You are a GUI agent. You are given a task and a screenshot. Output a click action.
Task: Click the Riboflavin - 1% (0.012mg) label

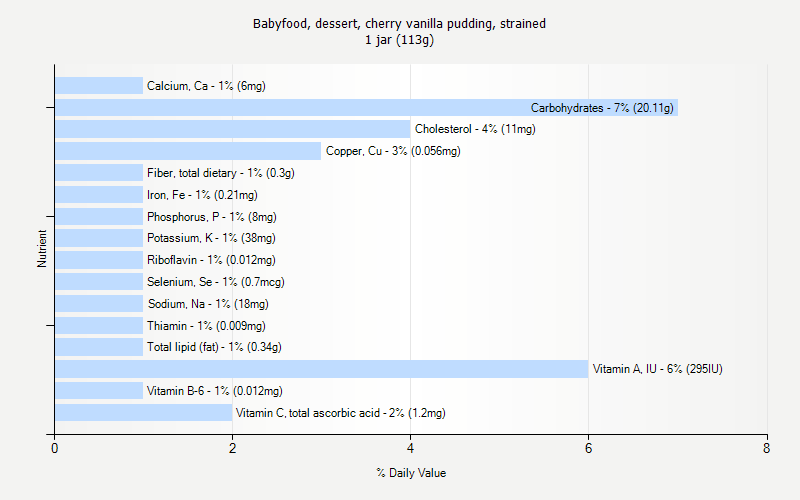pyautogui.click(x=211, y=260)
